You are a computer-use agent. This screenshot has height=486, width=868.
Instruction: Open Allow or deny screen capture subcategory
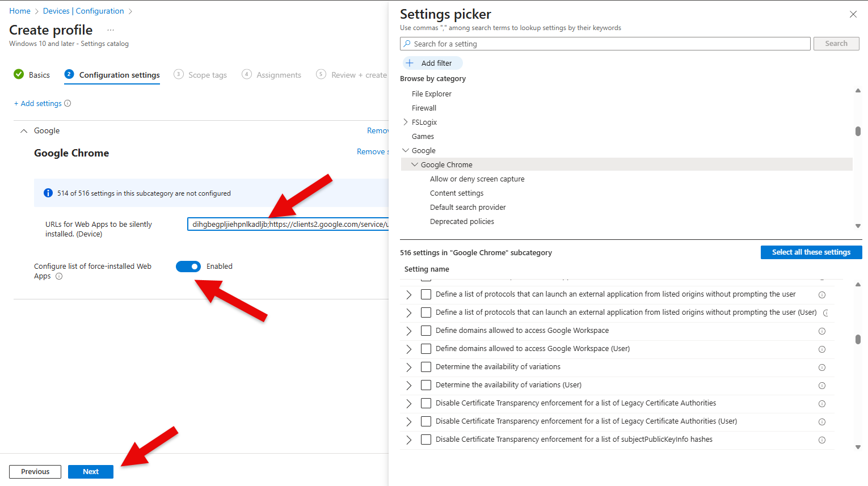477,179
